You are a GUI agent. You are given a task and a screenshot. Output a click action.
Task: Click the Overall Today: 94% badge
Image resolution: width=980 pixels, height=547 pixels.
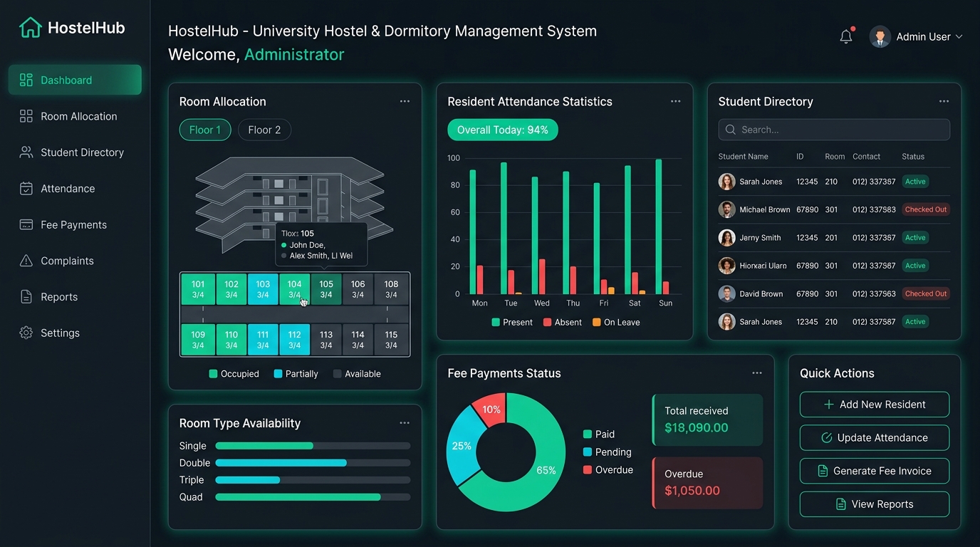pyautogui.click(x=503, y=130)
